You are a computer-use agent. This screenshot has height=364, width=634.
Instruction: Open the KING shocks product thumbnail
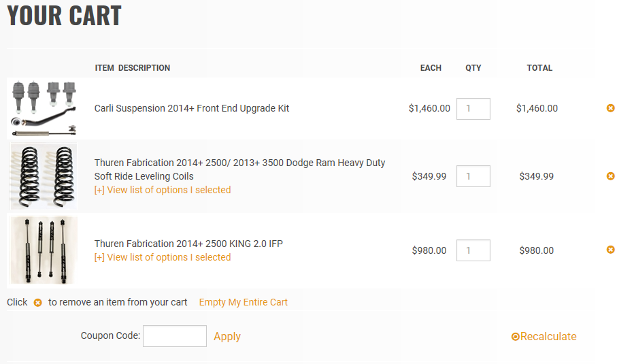(44, 250)
